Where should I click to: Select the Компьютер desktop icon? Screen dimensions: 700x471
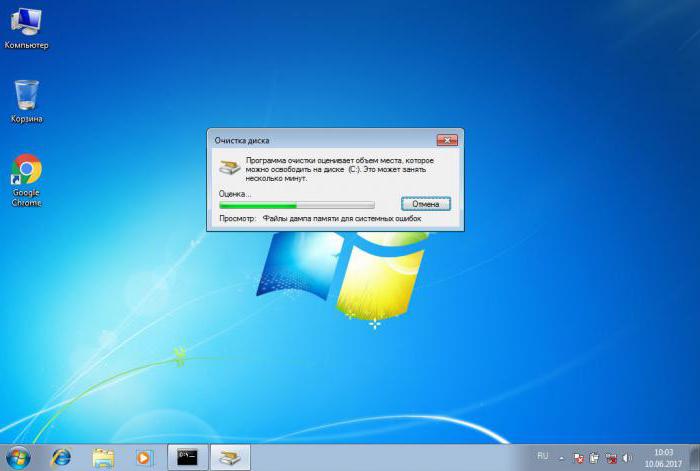(x=26, y=28)
